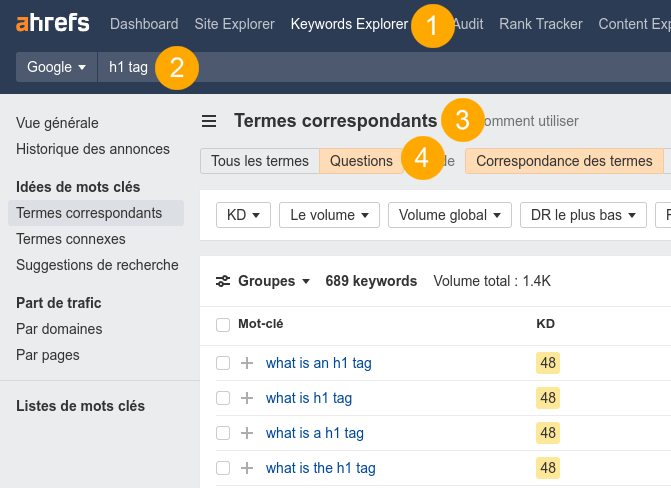Check the box for 'what is an h1 tag'

click(223, 363)
